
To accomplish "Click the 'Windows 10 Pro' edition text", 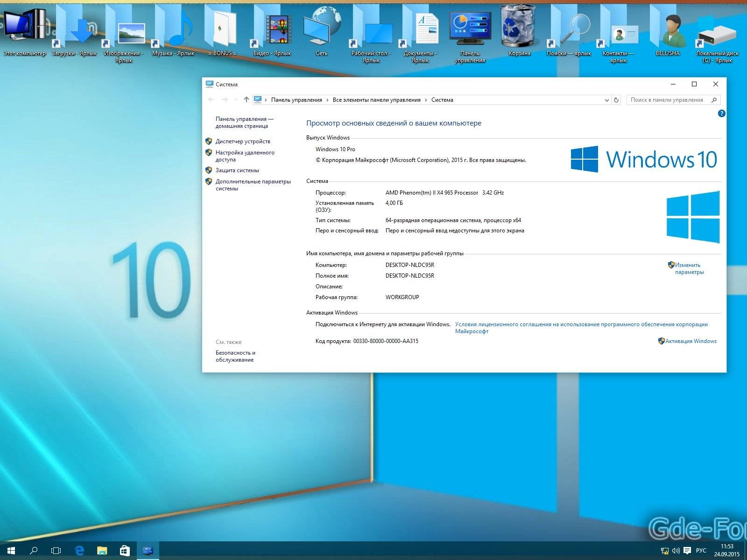I will point(335,149).
